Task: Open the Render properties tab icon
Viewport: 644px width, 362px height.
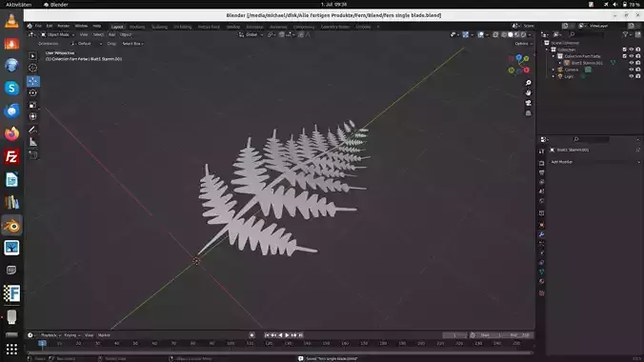Action: pos(542,163)
